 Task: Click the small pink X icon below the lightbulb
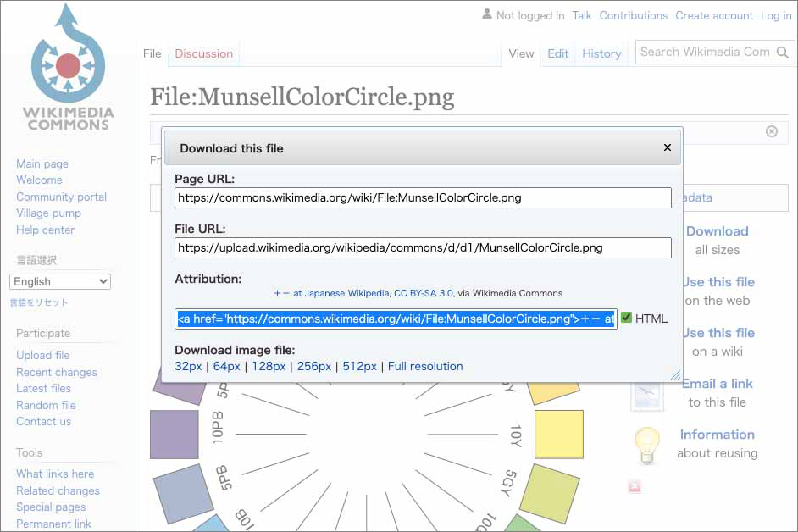tap(635, 487)
